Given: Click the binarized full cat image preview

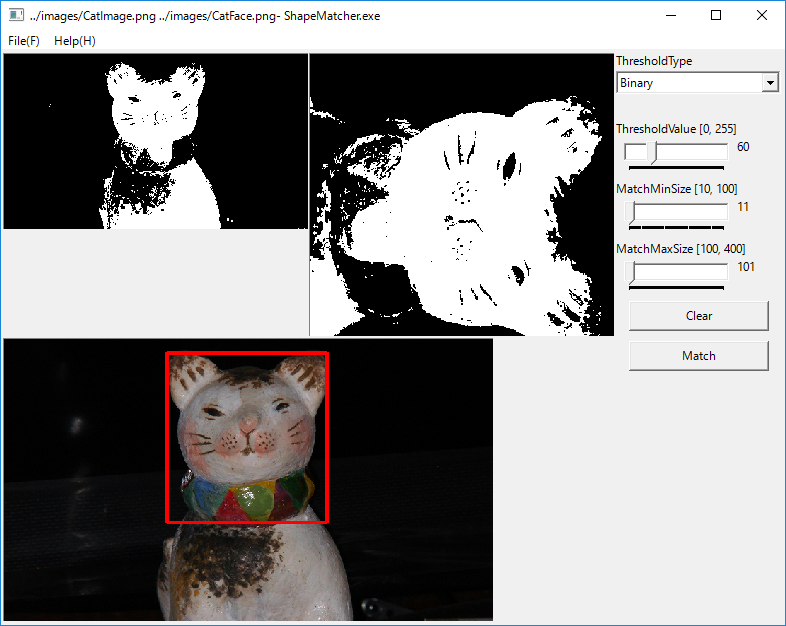Looking at the screenshot, I should (156, 141).
